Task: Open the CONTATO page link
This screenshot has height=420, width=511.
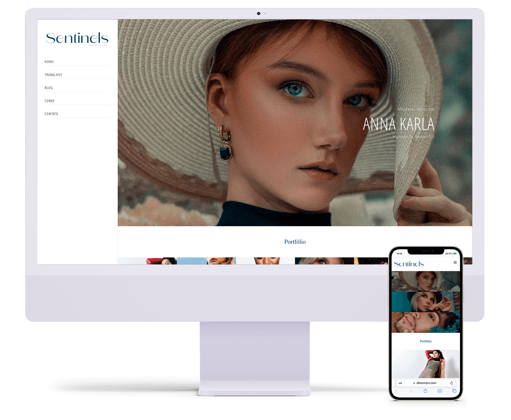Action: point(51,114)
